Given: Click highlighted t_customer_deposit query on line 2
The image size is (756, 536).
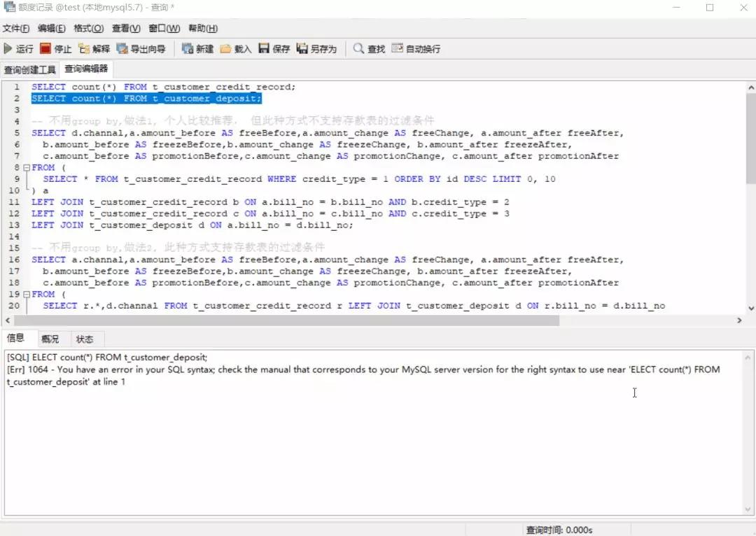Looking at the screenshot, I should tap(146, 99).
